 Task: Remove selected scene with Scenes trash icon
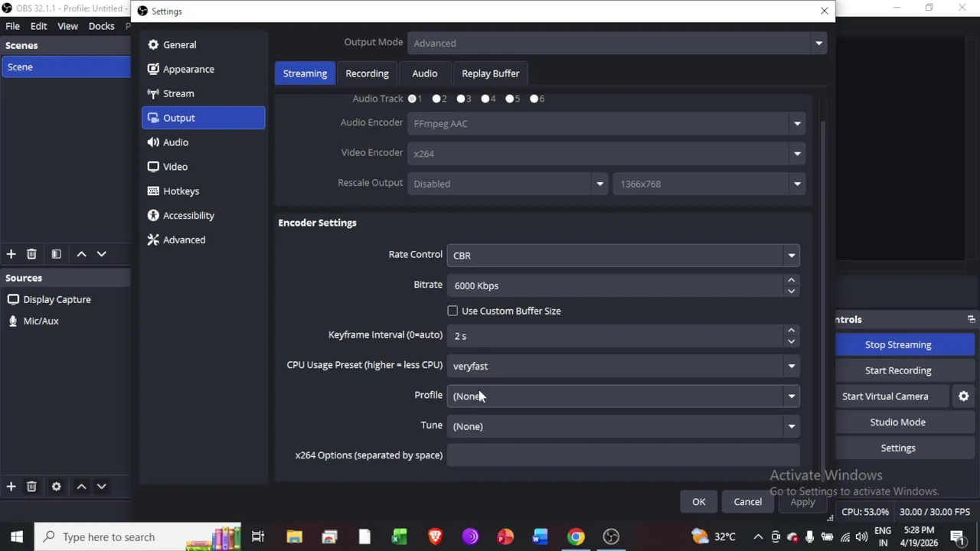[x=31, y=254]
